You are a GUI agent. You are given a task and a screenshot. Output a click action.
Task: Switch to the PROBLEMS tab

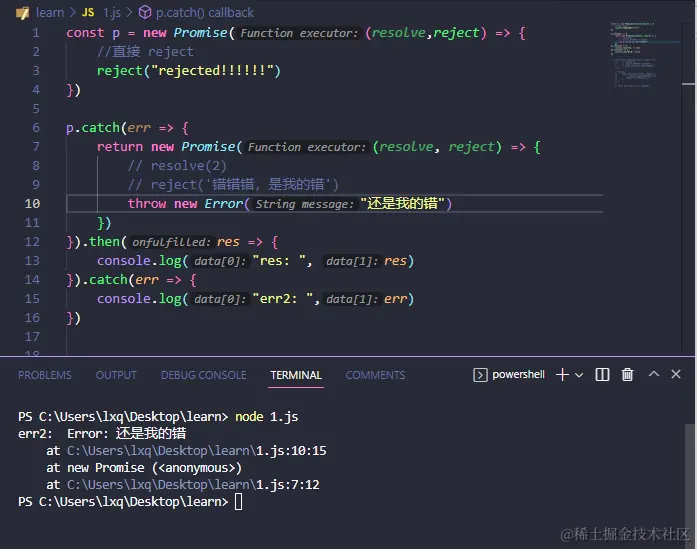pyautogui.click(x=44, y=375)
